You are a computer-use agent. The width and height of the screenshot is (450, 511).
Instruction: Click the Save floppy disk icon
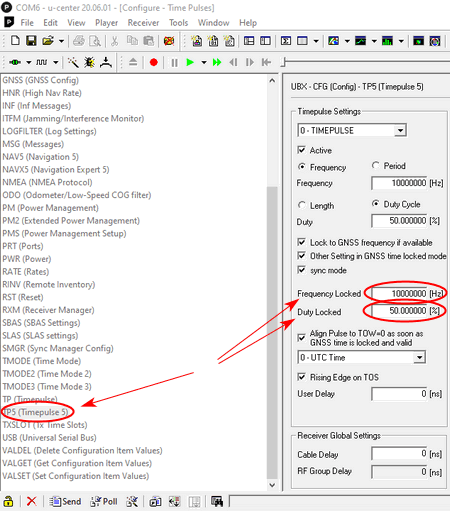point(31,41)
